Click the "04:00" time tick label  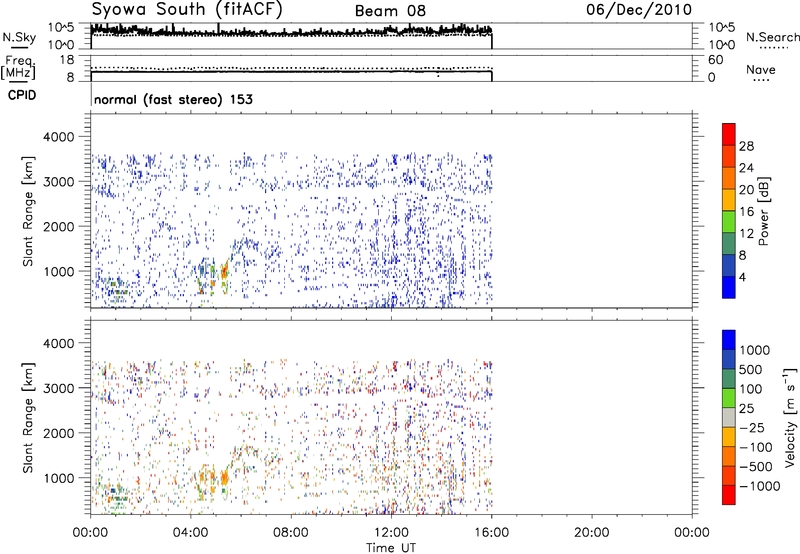(x=190, y=533)
